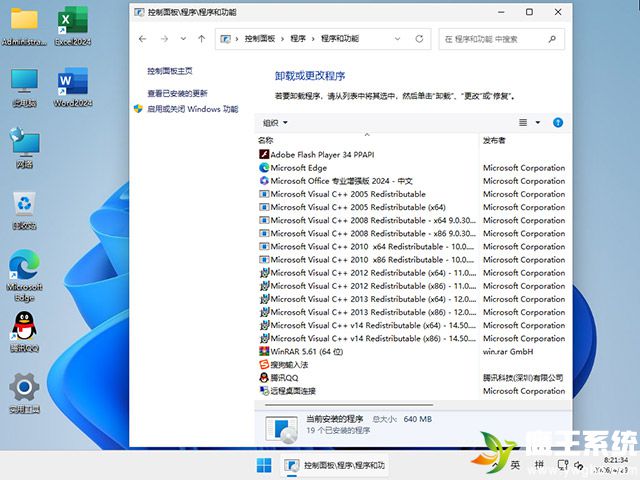Launch the Word2024 desktop shortcut
This screenshot has width=640, height=480.
tap(73, 87)
